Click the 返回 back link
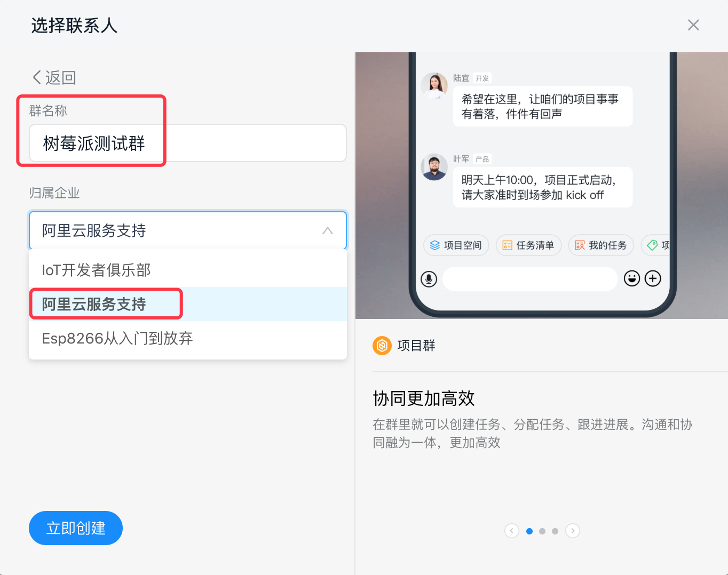 point(53,77)
